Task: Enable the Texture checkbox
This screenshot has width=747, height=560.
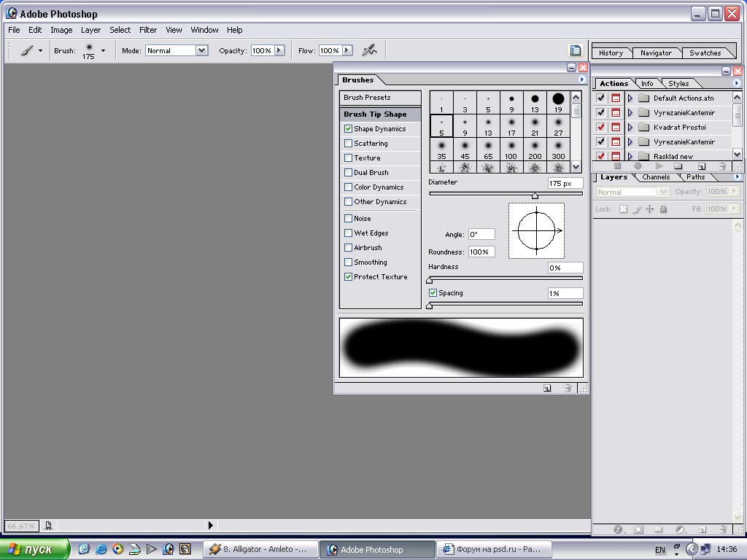Action: click(348, 157)
